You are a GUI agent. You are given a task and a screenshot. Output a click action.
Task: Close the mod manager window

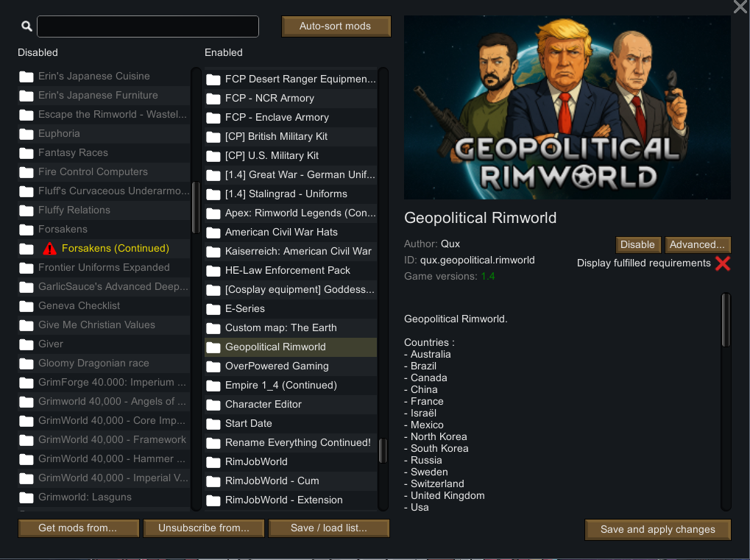740,6
